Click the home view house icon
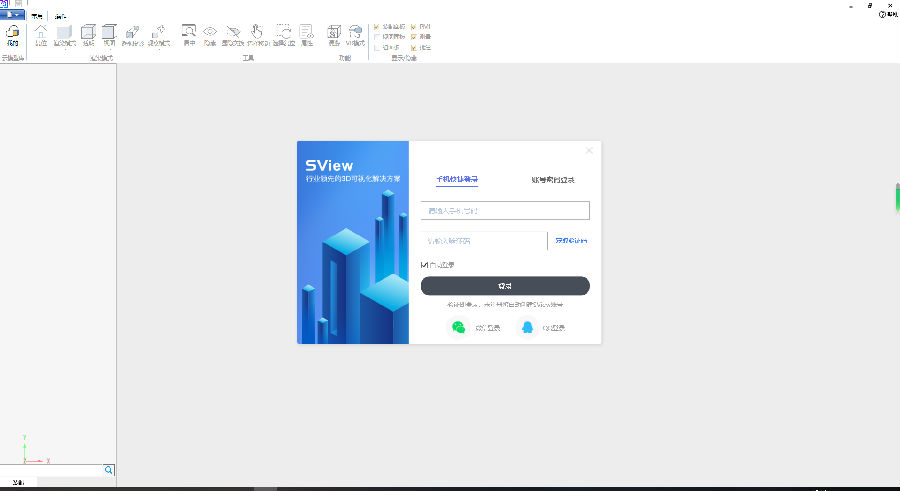Viewport: 900px width, 491px height. pos(41,32)
